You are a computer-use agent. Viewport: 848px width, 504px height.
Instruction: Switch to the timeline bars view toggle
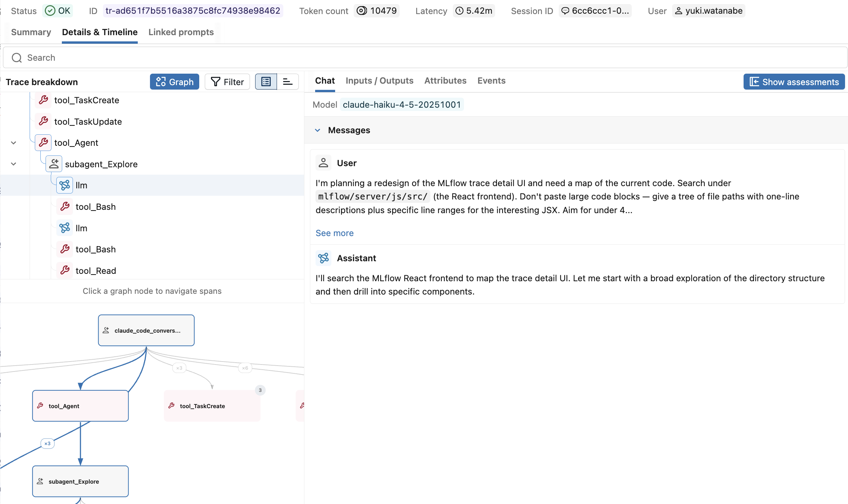pyautogui.click(x=288, y=82)
